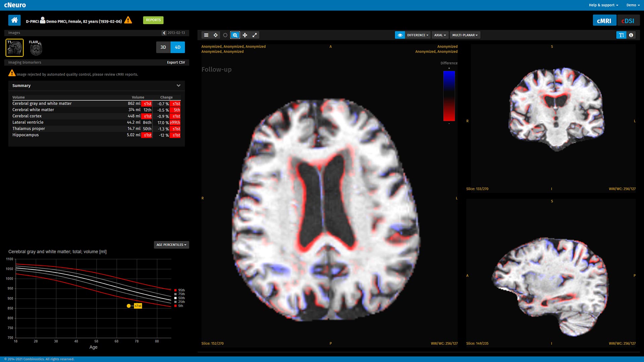
Task: Activate the zoom magnifier tool
Action: 235,35
